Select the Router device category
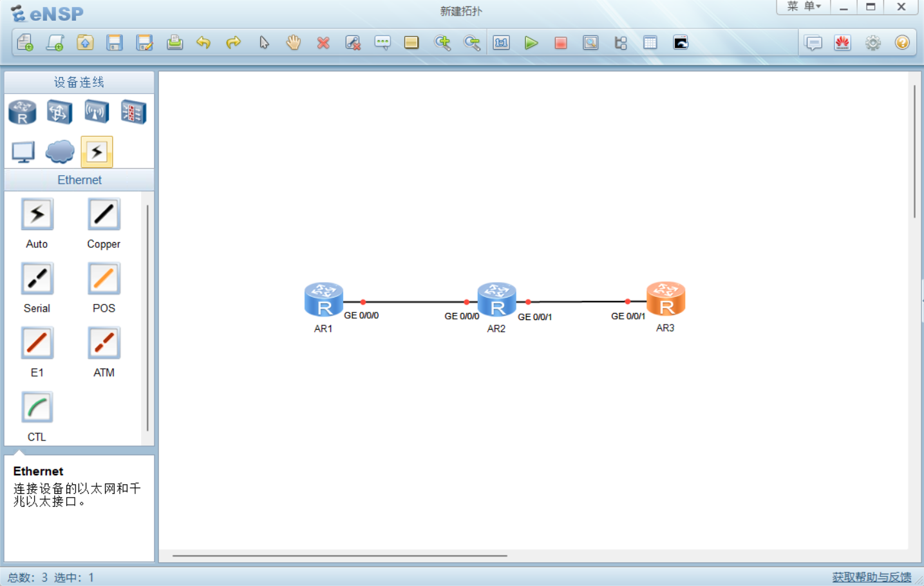Image resolution: width=924 pixels, height=586 pixels. (x=23, y=112)
